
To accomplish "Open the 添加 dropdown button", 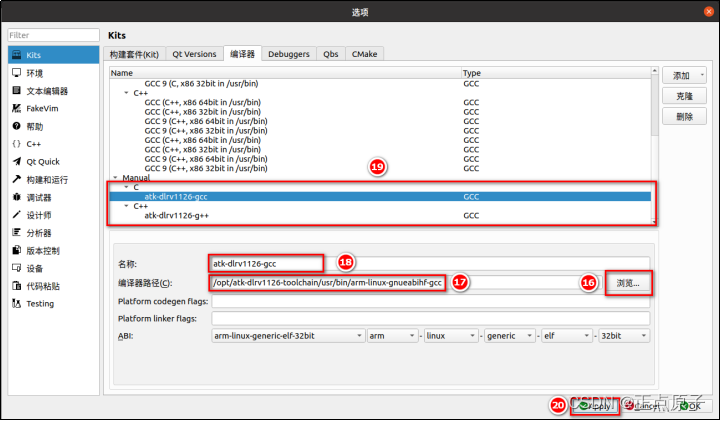I will [684, 75].
